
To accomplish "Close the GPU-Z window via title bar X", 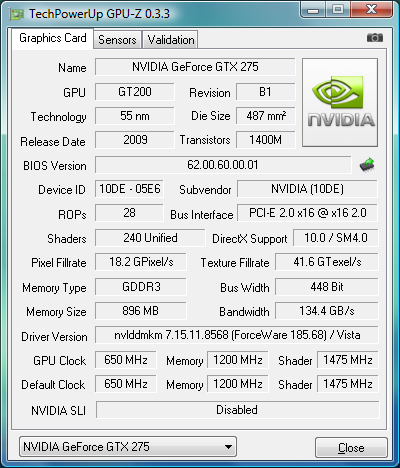I will coord(371,10).
